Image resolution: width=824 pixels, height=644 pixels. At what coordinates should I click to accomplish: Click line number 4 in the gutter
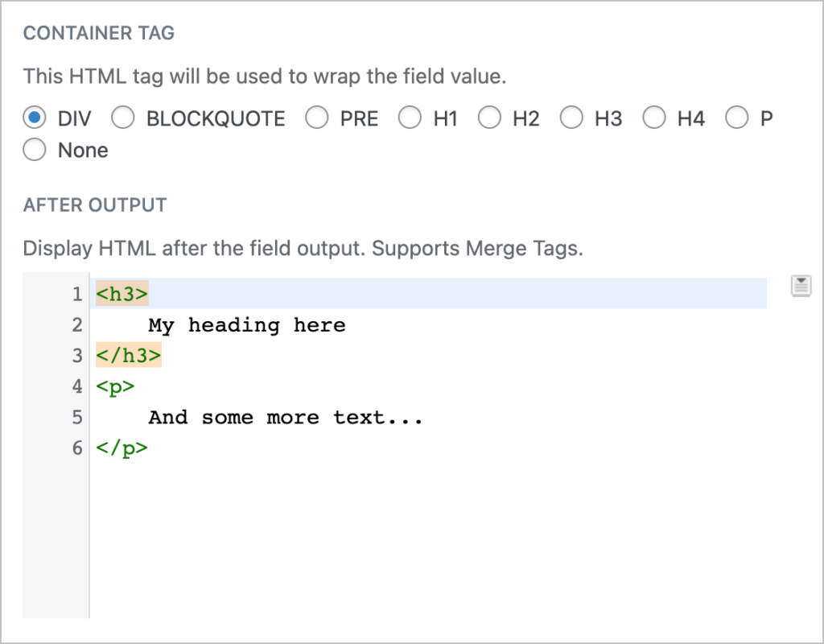(77, 386)
